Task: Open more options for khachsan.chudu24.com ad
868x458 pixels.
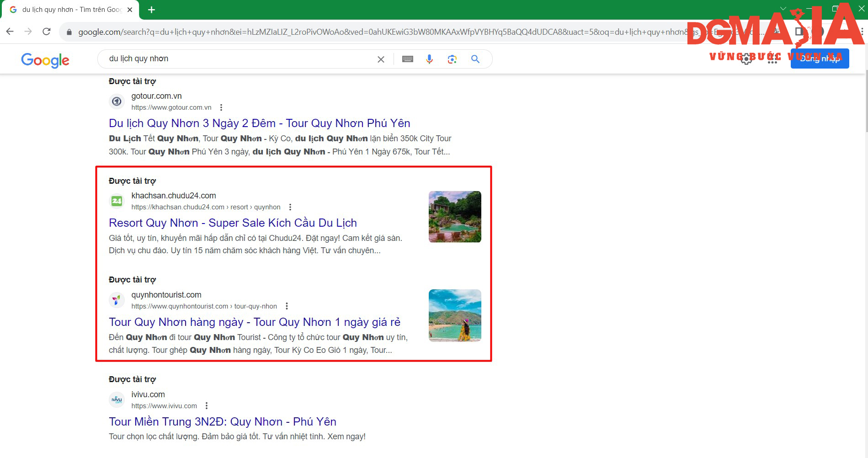Action: click(x=290, y=207)
